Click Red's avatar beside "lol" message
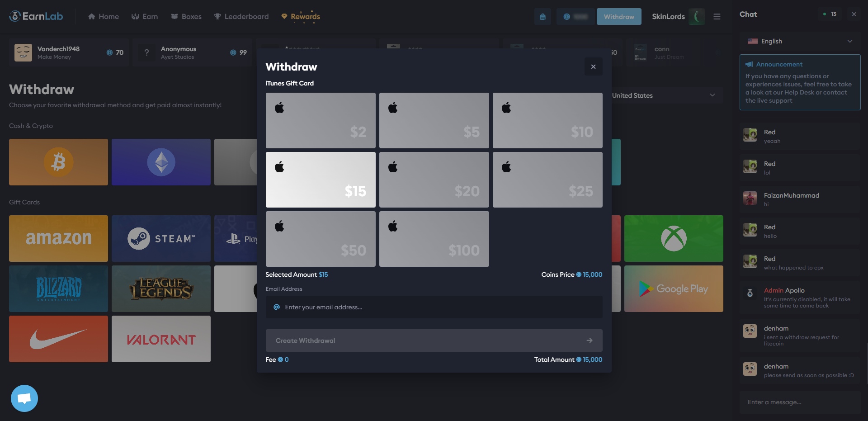This screenshot has width=868, height=421. [750, 166]
